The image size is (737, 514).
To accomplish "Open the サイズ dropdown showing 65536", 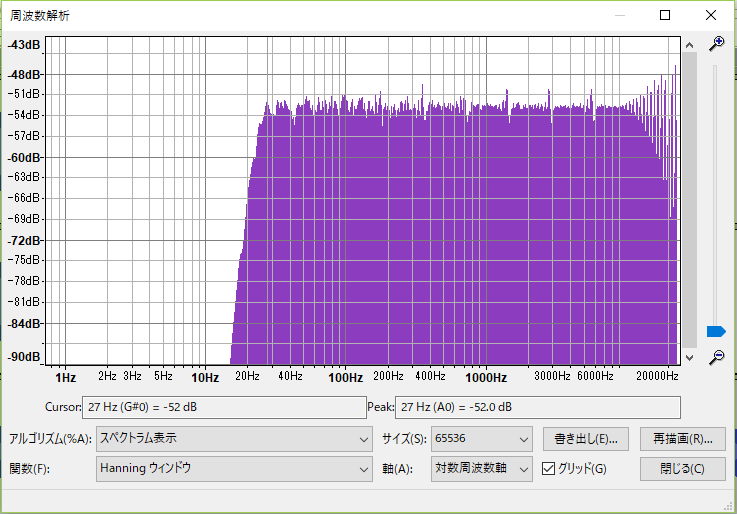I will (482, 439).
